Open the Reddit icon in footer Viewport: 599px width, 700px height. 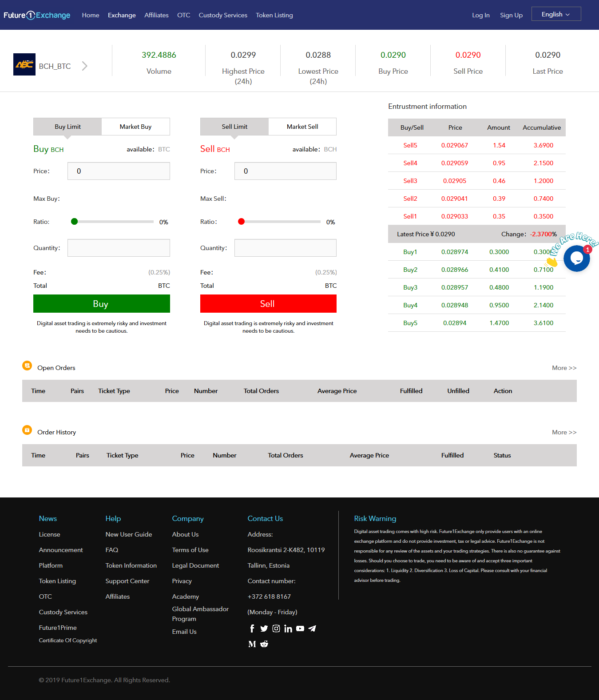click(264, 644)
